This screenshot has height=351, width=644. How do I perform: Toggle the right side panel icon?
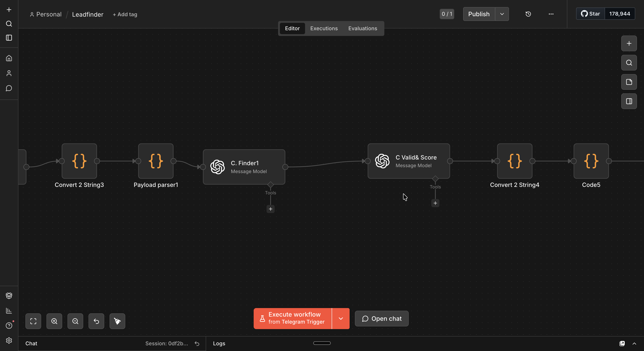[629, 101]
